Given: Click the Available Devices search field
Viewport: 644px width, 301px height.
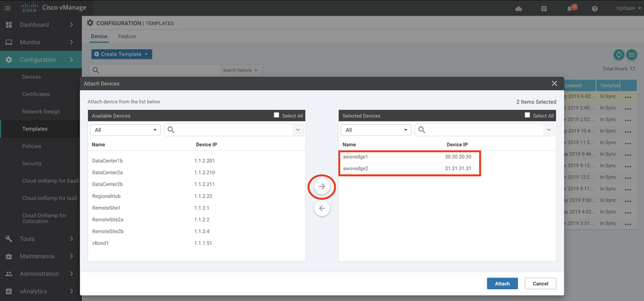Looking at the screenshot, I should (234, 130).
